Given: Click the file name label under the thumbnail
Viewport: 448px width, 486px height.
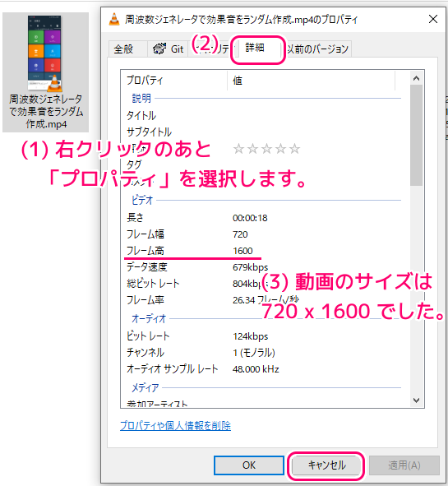Looking at the screenshot, I should (46, 112).
